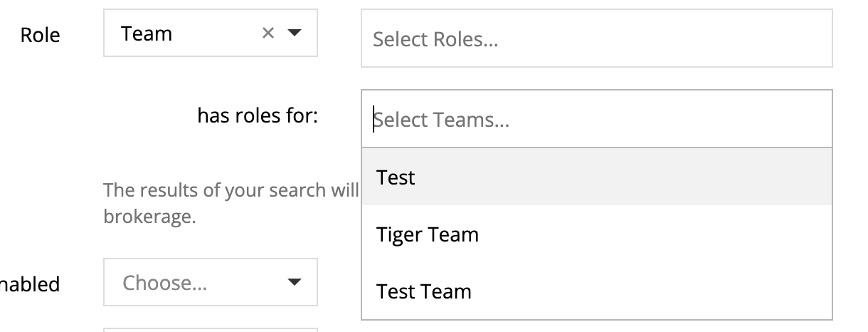Viewport: 868px width, 332px height.
Task: Clear the Team selection with the X icon
Action: click(x=268, y=33)
